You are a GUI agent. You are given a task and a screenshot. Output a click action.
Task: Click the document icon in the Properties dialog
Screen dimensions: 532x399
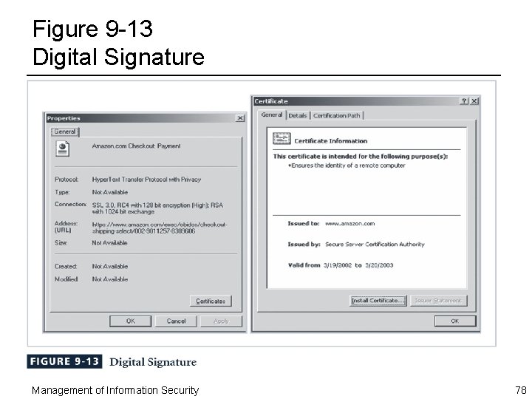click(x=62, y=149)
